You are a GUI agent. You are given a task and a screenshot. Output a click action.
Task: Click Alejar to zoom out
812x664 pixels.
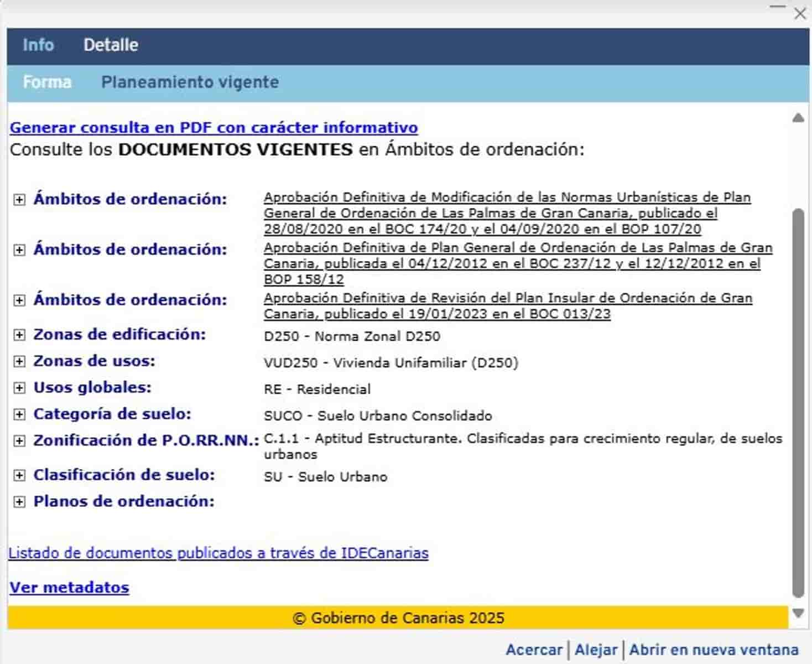(596, 650)
